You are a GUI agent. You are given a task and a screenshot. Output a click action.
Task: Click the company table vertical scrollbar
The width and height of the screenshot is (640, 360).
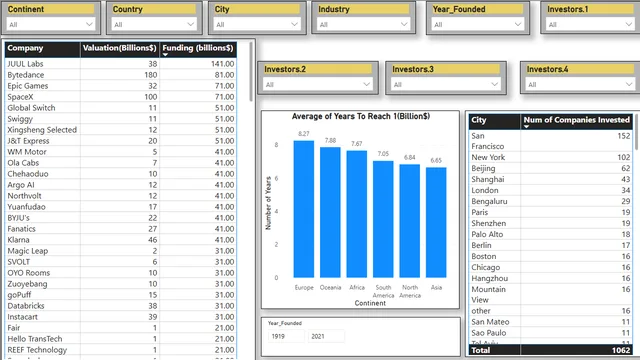pyautogui.click(x=251, y=72)
